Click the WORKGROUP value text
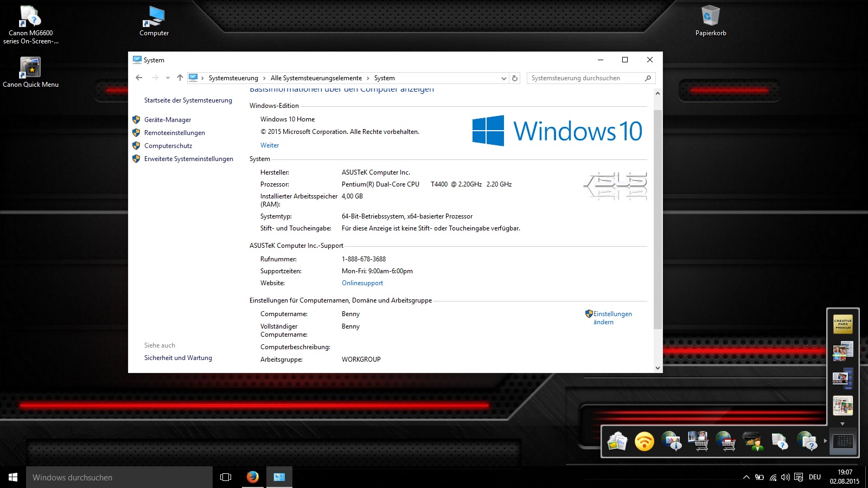This screenshot has height=488, width=868. point(361,359)
